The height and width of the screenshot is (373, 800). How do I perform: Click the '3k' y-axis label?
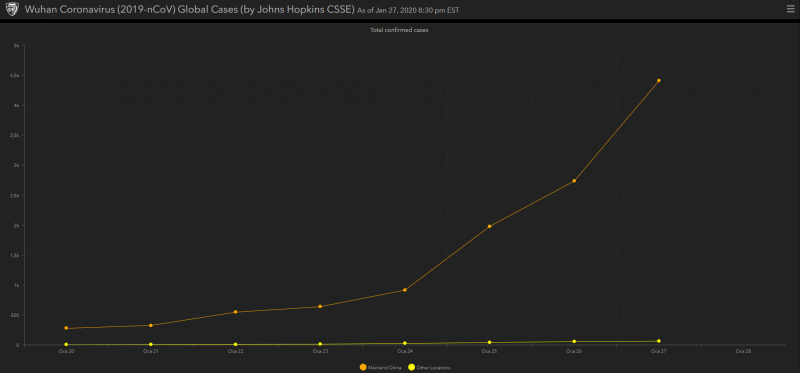pos(16,165)
